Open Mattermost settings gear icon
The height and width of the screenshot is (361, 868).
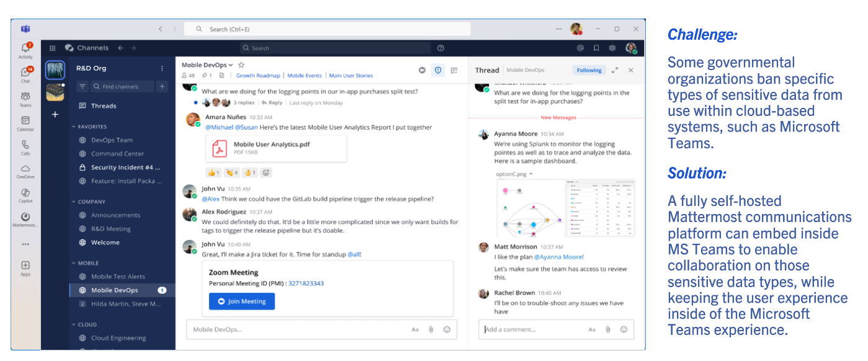[612, 48]
